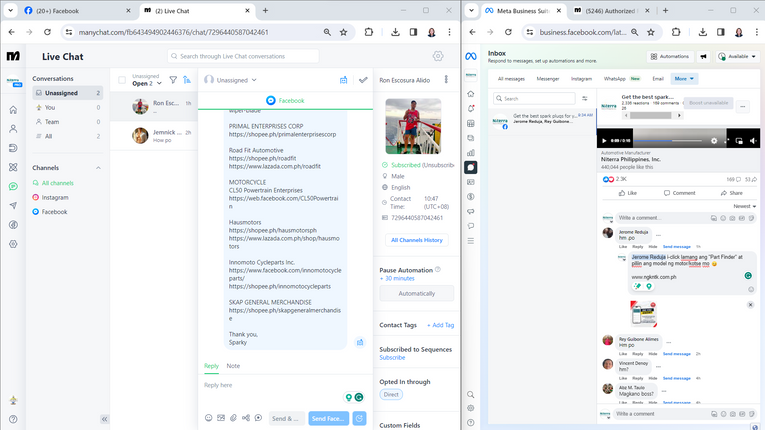Select the Instagram tab in Inbox
Image resolution: width=765 pixels, height=430 pixels.
(581, 79)
